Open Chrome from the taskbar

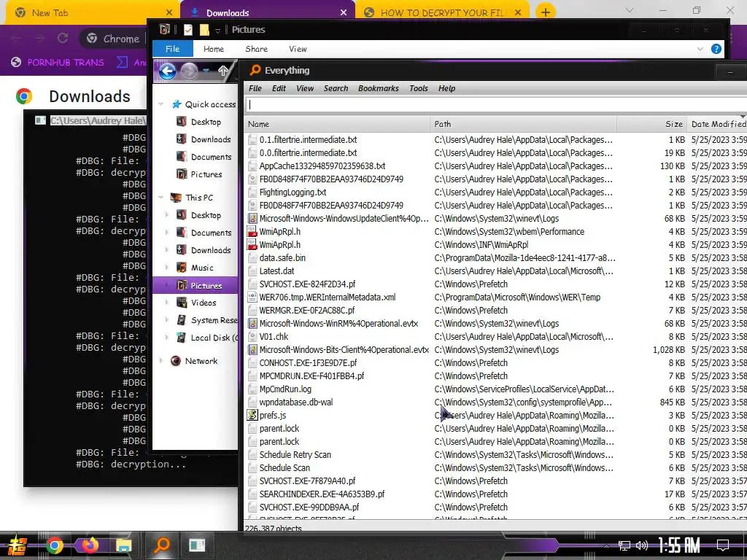coord(54,545)
